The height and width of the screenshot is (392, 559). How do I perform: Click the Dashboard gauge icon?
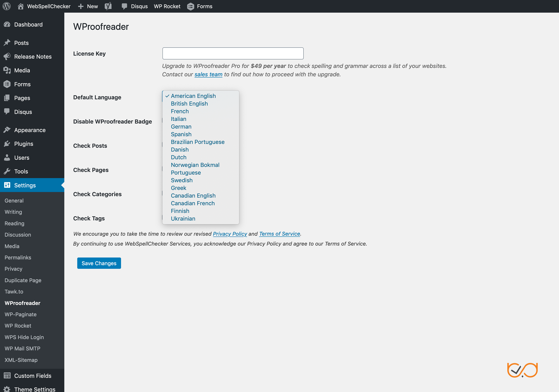(7, 24)
